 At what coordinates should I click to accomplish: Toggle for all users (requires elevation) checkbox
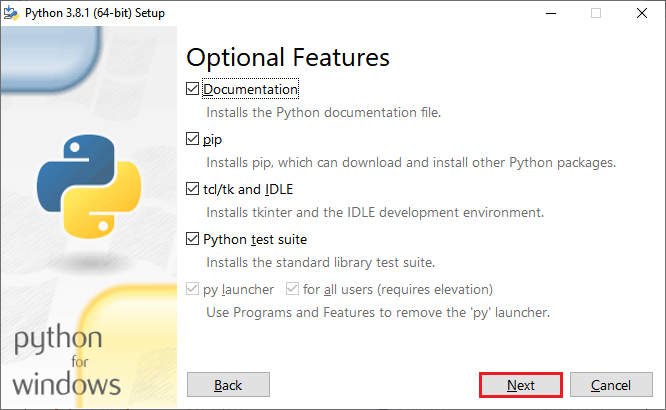pos(293,289)
